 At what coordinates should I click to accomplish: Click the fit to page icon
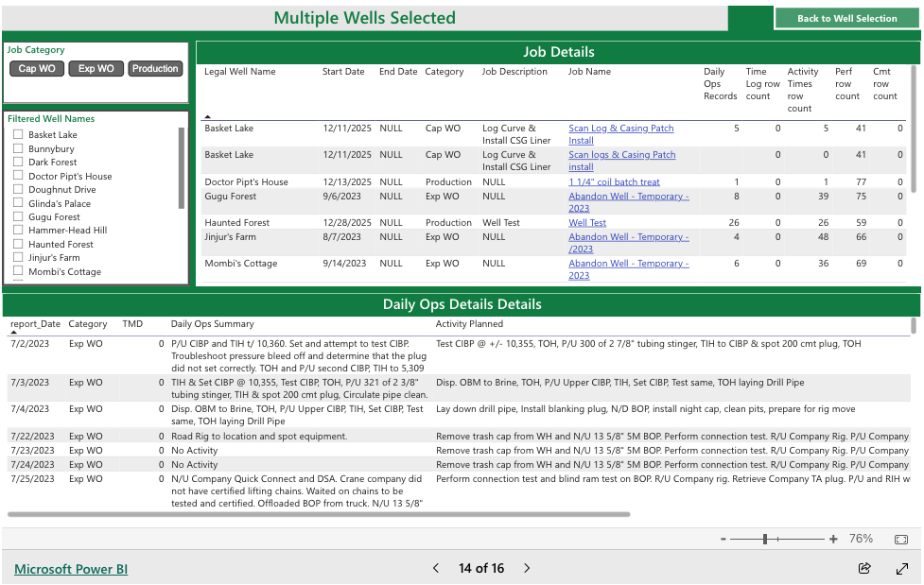click(900, 539)
